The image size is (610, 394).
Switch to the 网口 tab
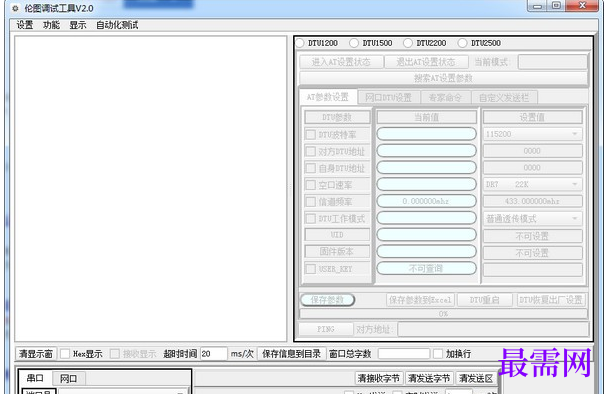68,378
